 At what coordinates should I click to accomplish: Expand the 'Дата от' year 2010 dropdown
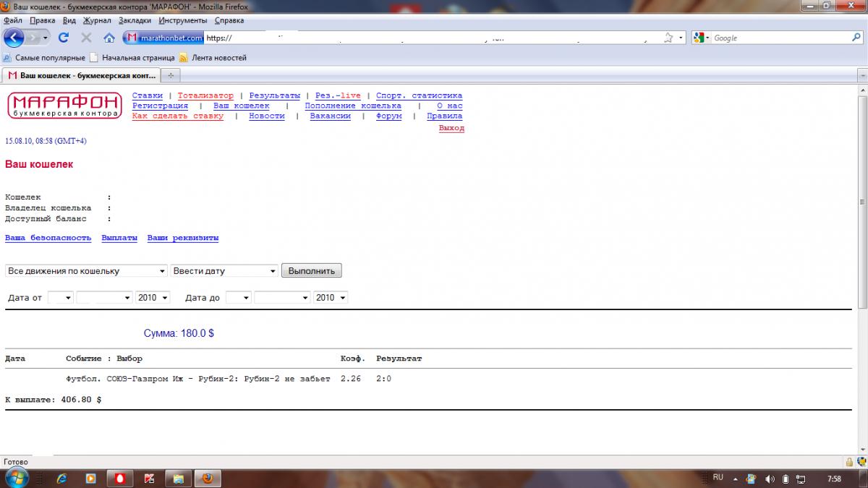(x=153, y=298)
